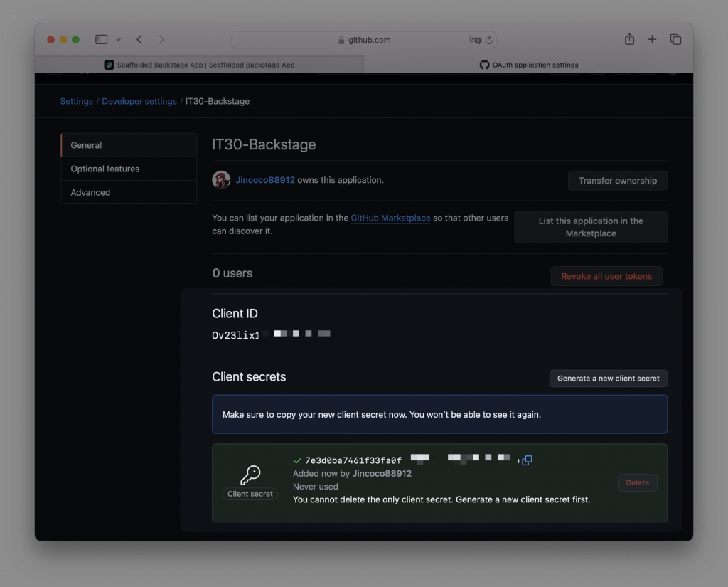Click Generate a new client secret
The height and width of the screenshot is (587, 728).
point(609,379)
